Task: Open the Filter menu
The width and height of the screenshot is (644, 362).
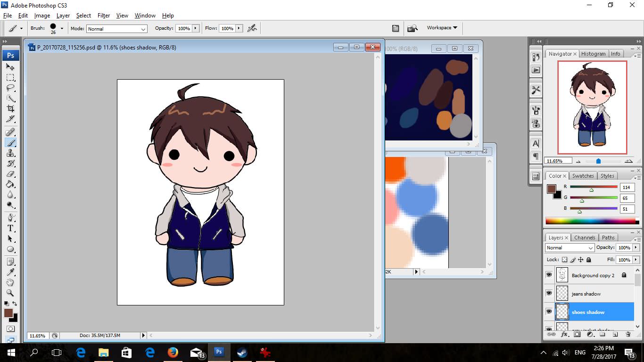Action: (x=104, y=16)
